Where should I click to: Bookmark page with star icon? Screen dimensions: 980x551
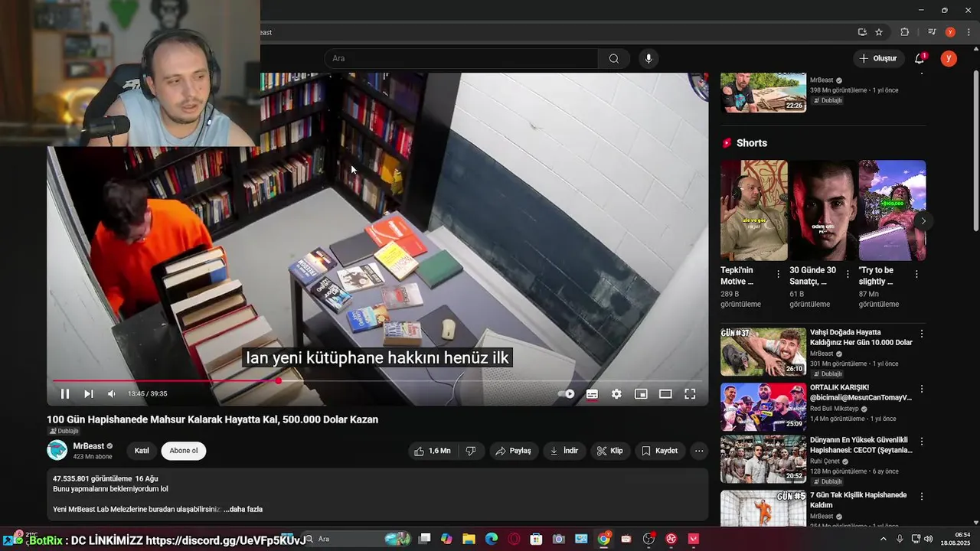tap(879, 32)
